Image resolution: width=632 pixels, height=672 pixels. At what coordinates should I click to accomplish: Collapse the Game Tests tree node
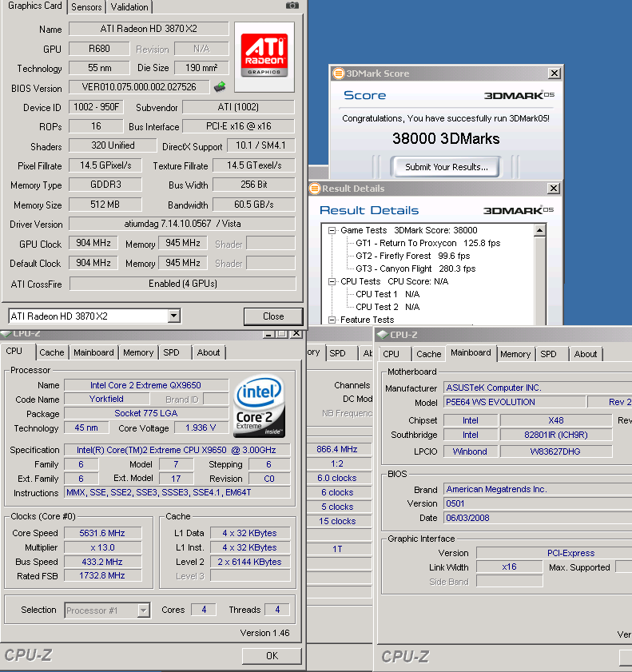coord(332,230)
